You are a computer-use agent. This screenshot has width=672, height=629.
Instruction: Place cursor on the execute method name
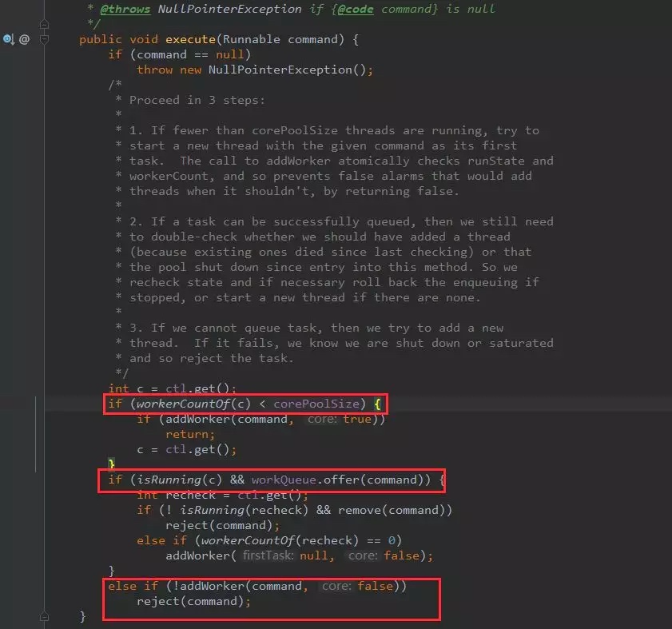pyautogui.click(x=190, y=39)
